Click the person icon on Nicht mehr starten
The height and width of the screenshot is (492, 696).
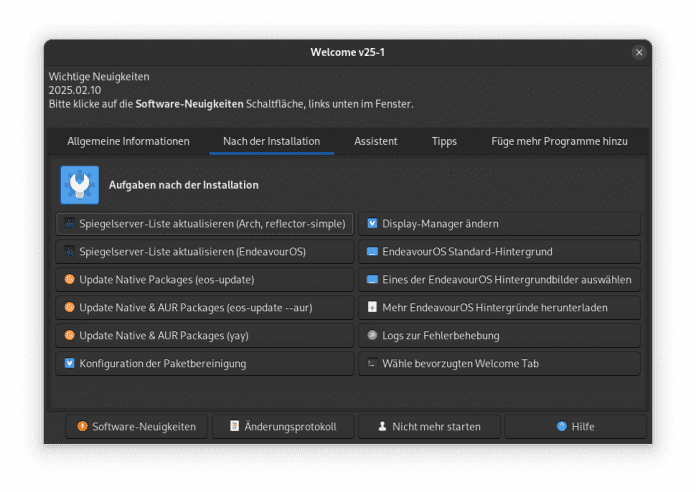click(x=382, y=427)
